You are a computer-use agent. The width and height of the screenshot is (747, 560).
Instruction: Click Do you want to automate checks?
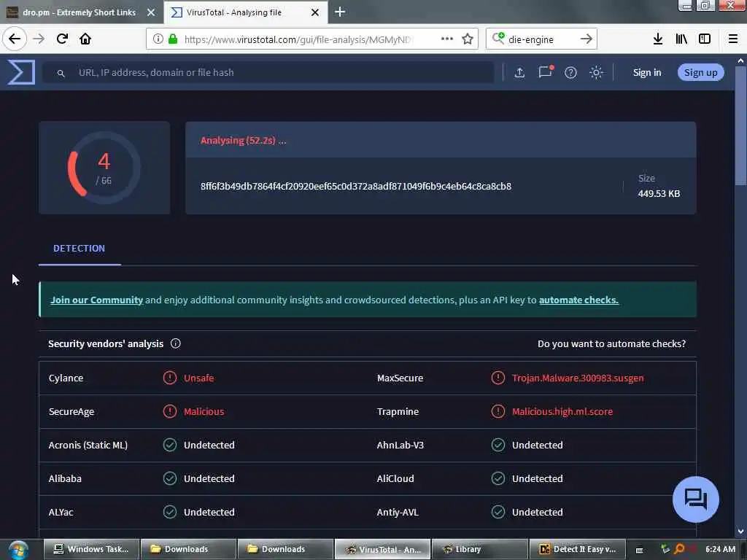pos(611,343)
